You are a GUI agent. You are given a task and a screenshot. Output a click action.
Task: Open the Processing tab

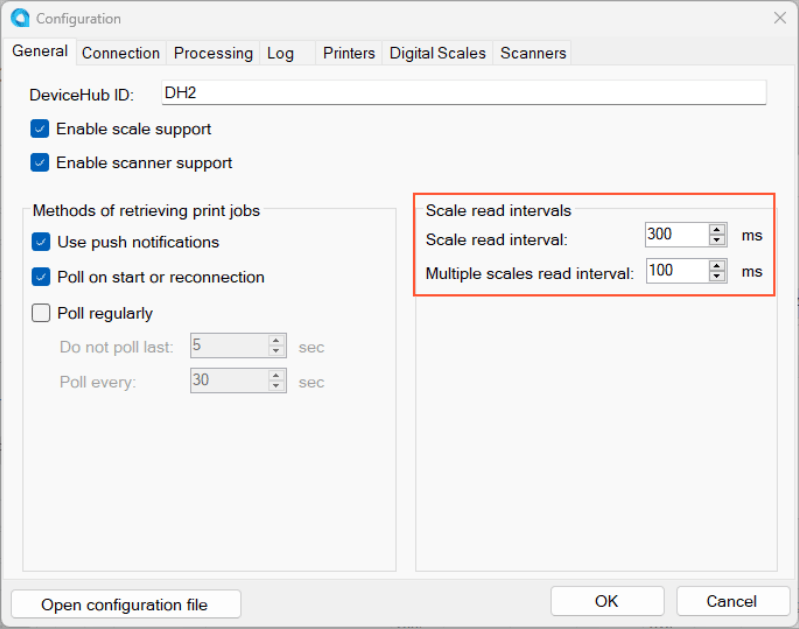pyautogui.click(x=213, y=53)
